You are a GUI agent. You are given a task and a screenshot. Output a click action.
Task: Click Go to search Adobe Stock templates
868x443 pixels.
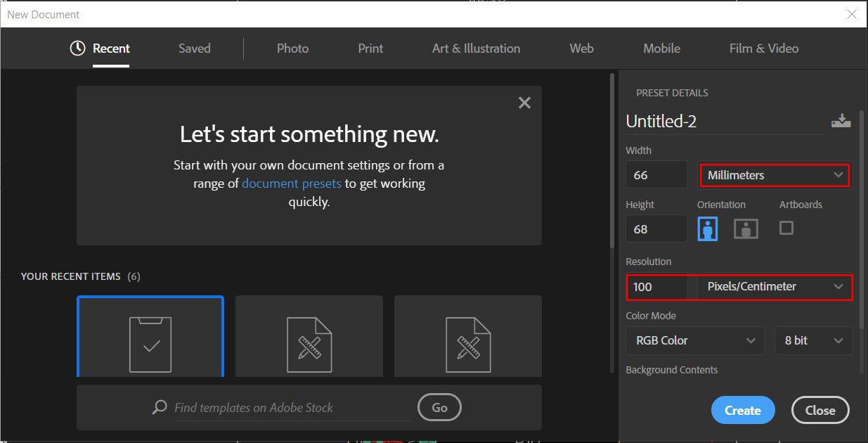439,407
